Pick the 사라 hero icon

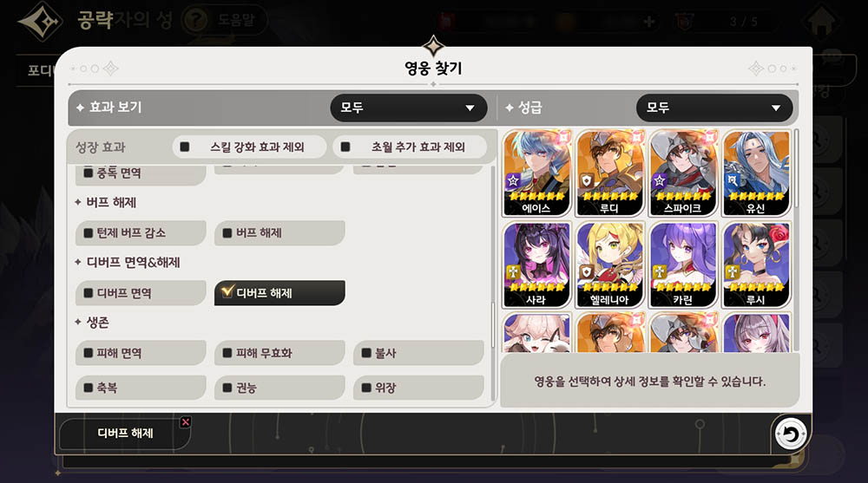(536, 265)
